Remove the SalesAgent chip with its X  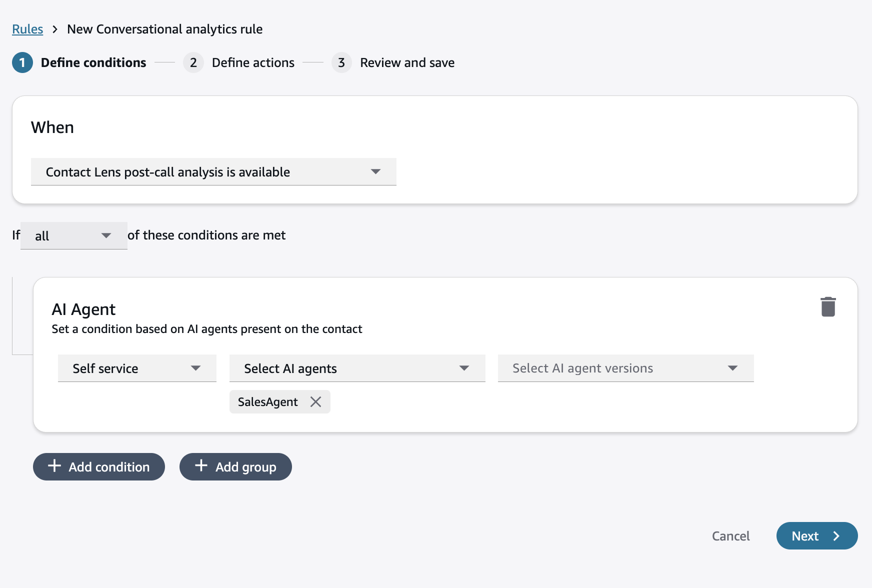point(315,402)
